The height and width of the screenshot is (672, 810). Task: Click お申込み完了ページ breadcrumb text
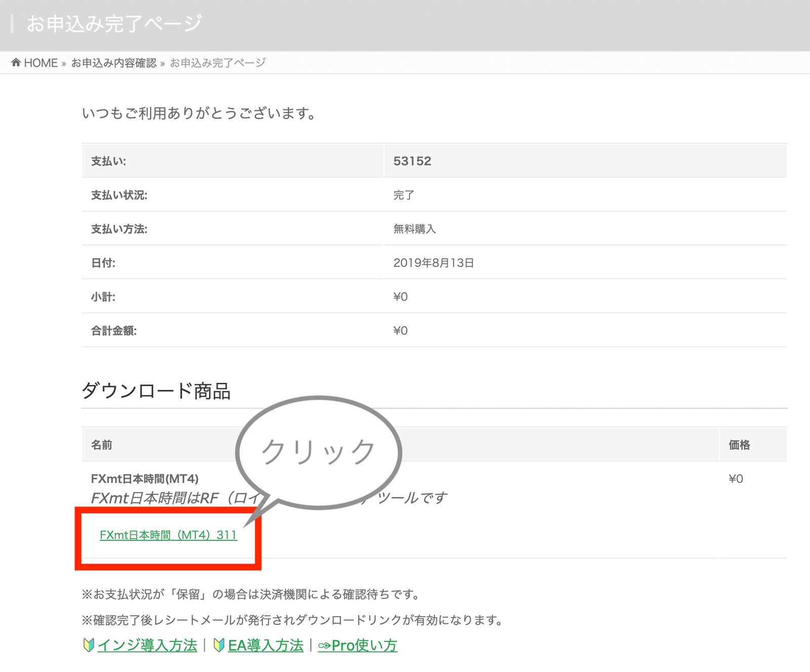218,63
